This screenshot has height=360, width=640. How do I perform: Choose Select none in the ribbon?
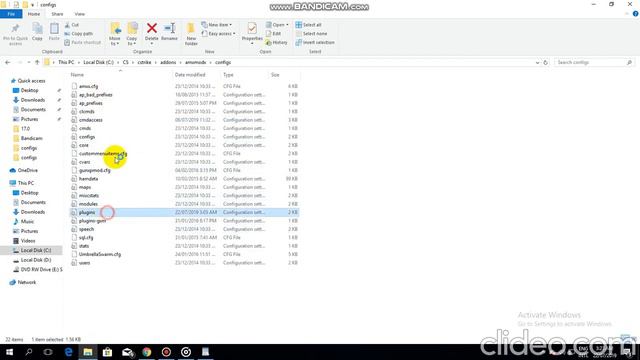(311, 33)
